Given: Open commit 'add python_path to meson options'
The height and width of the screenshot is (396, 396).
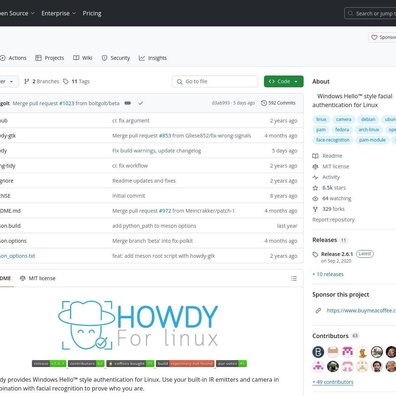Looking at the screenshot, I should pyautogui.click(x=154, y=226).
